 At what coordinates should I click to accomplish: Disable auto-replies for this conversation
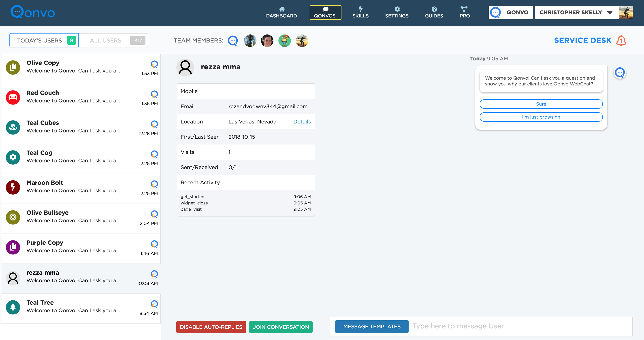[211, 327]
